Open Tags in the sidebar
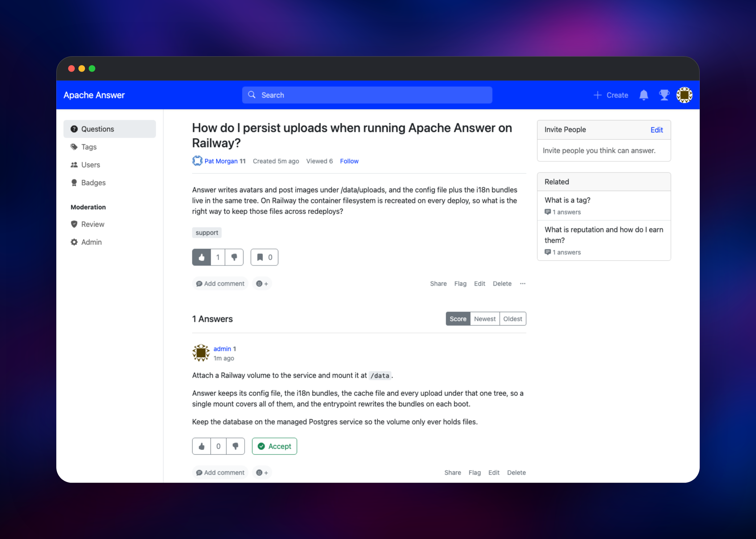The height and width of the screenshot is (539, 756). point(109,147)
